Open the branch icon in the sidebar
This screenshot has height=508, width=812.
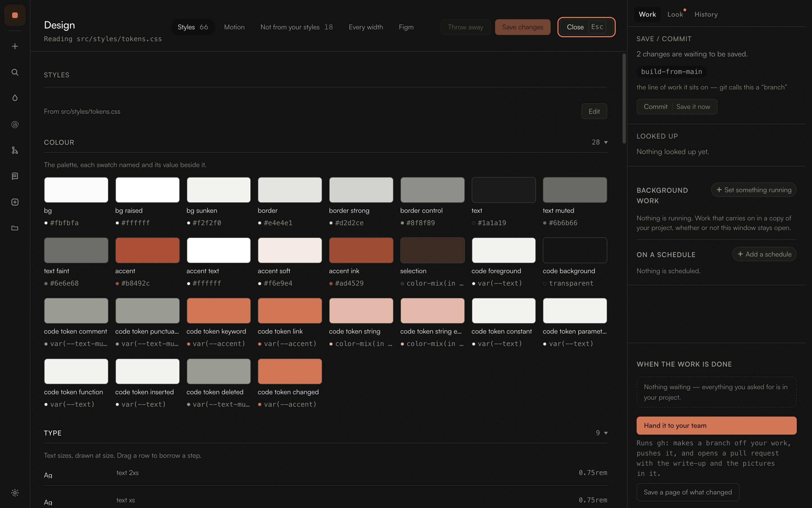(x=15, y=150)
